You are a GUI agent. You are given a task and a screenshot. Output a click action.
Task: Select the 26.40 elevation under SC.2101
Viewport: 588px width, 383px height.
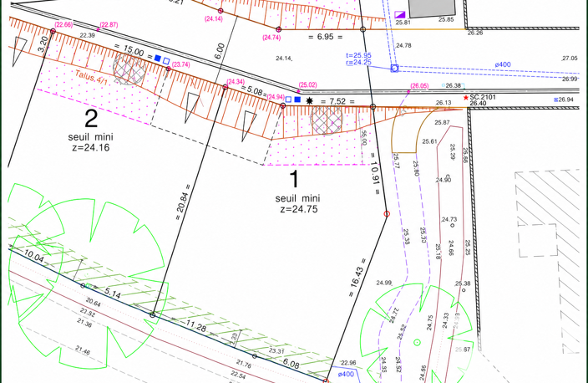tap(478, 103)
